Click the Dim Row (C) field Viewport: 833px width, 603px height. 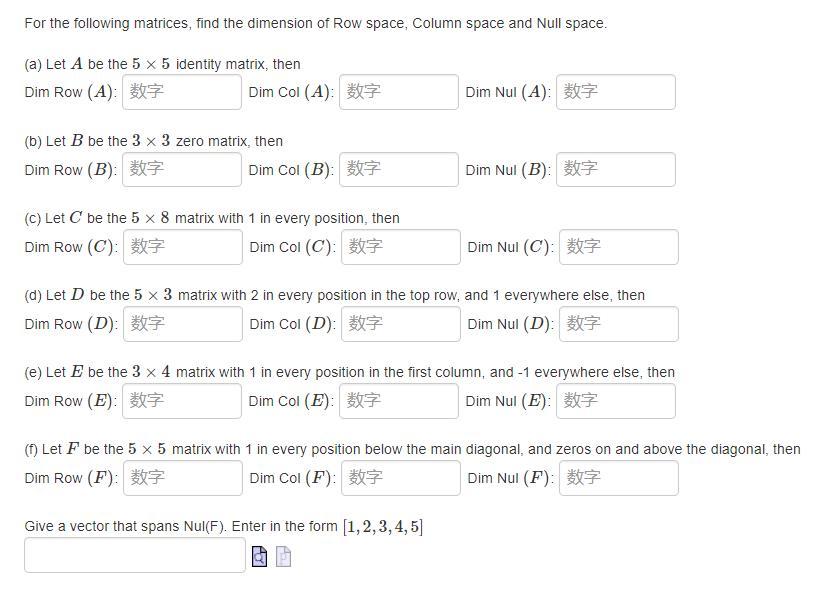[181, 246]
